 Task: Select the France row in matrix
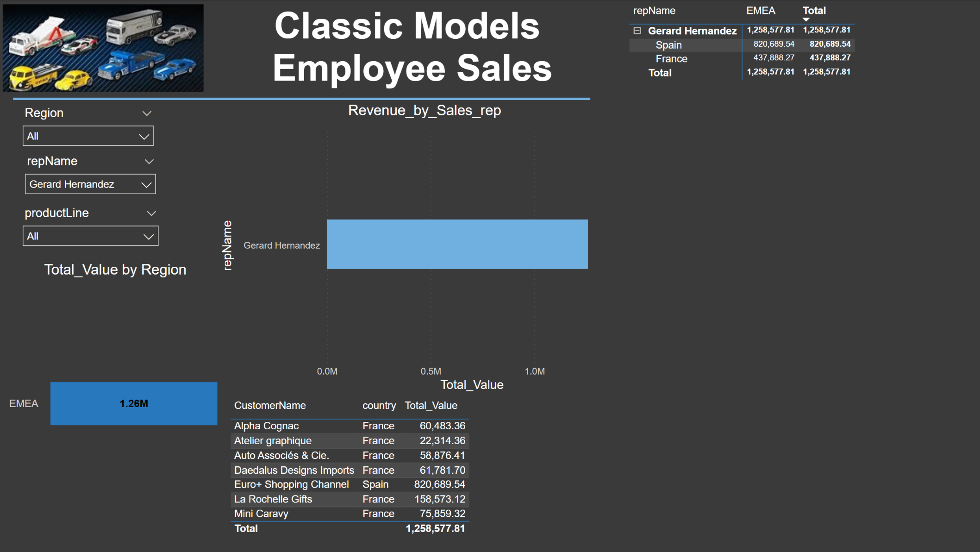pyautogui.click(x=742, y=59)
